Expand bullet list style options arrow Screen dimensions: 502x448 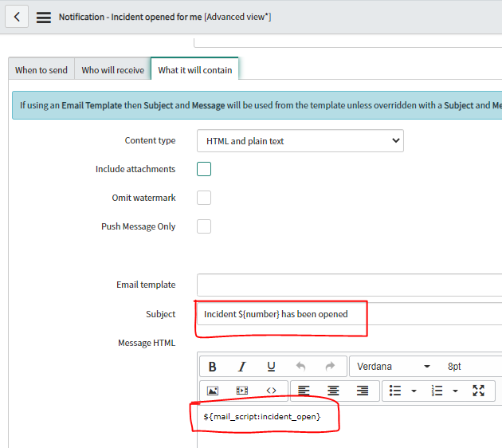pyautogui.click(x=414, y=391)
